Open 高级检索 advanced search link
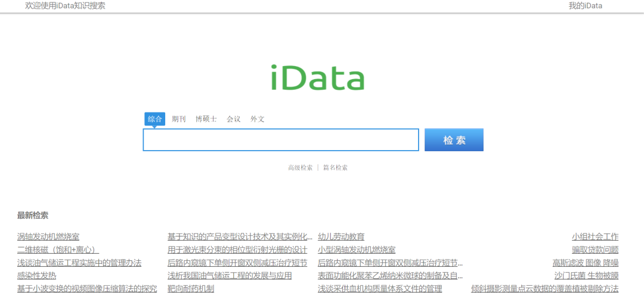Viewport: 644px width, 293px height. pos(300,167)
